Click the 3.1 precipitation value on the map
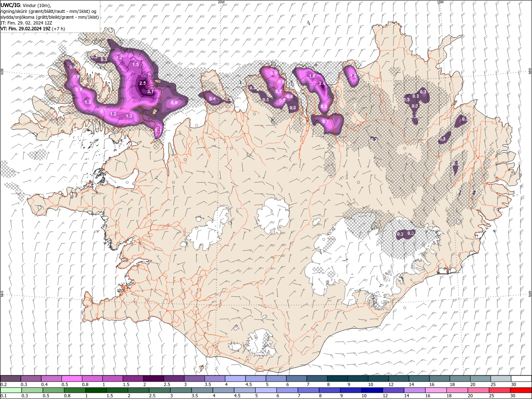 [150, 91]
